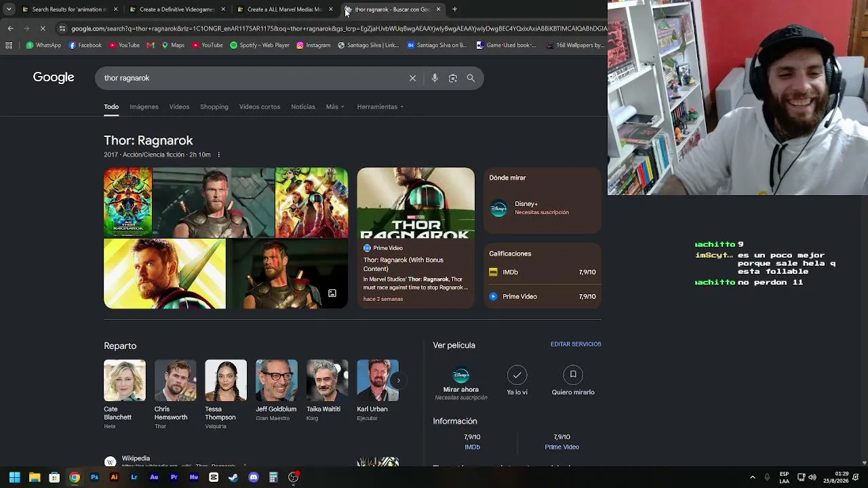The width and height of the screenshot is (868, 488).
Task: Open the Spotify – Web Player bookmark
Action: [x=260, y=45]
